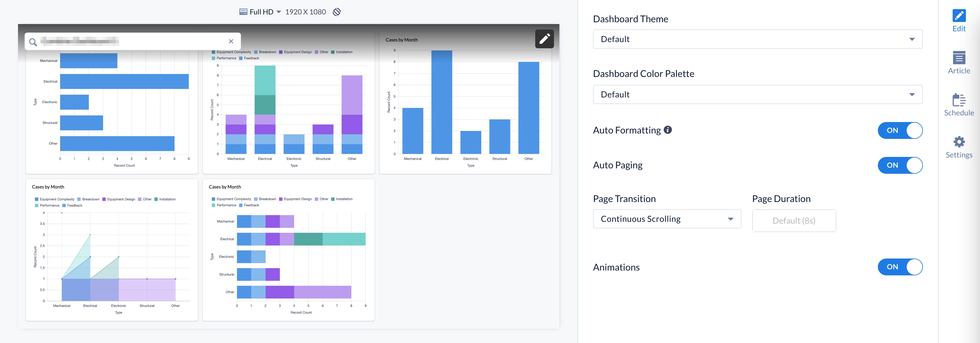Click Equipment Complexity legend swatch in area chart
Image resolution: width=980 pixels, height=343 pixels.
(37, 199)
